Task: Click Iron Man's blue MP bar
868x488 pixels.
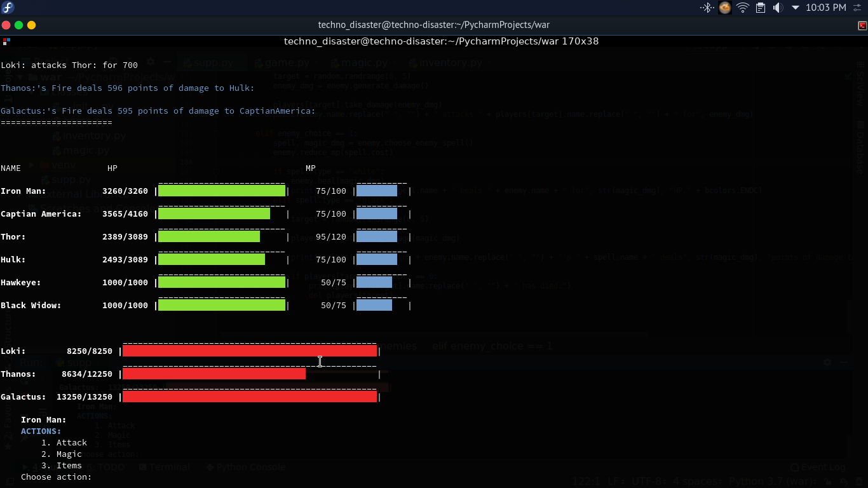Action: pos(377,191)
